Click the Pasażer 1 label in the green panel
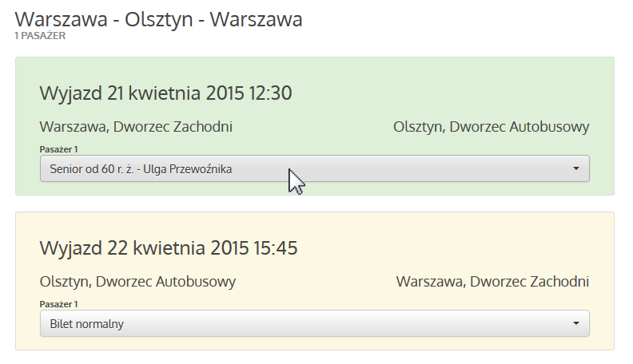This screenshot has height=364, width=633. tap(58, 149)
